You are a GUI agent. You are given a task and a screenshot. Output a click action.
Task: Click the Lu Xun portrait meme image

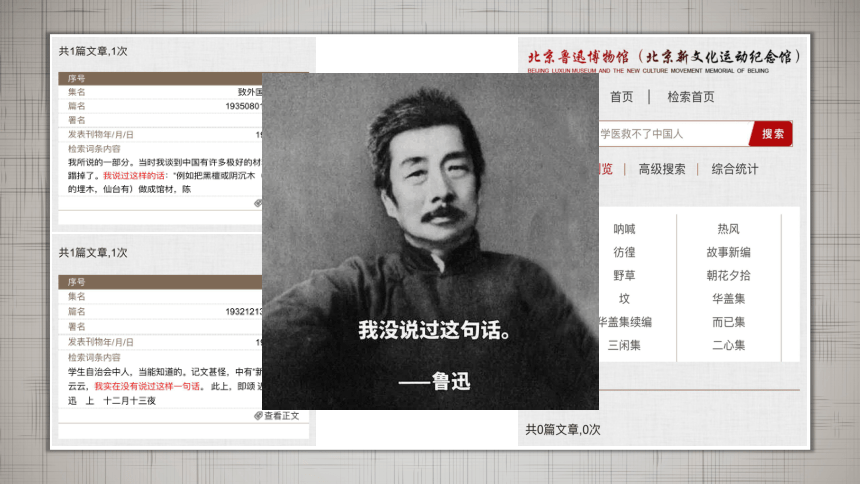click(430, 241)
